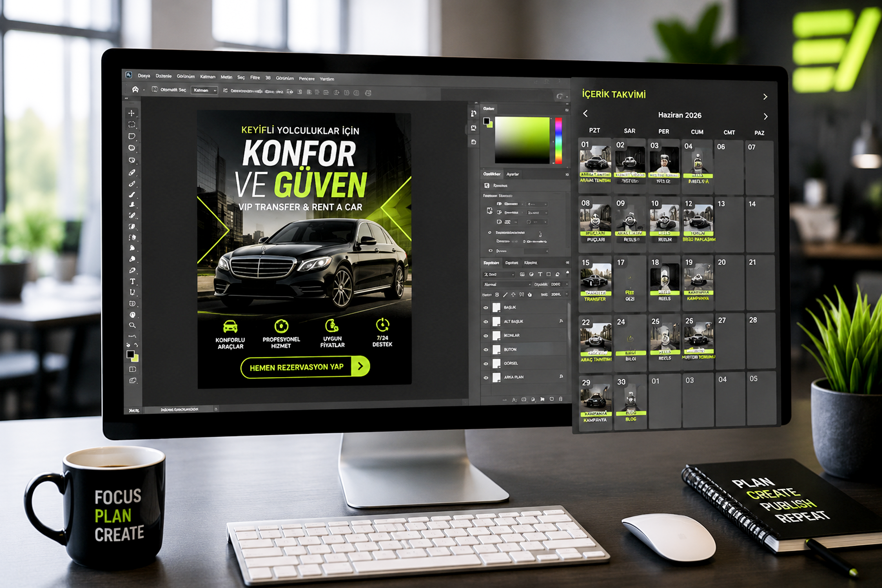Pick a shade in the green color field
The width and height of the screenshot is (882, 588).
point(522,140)
